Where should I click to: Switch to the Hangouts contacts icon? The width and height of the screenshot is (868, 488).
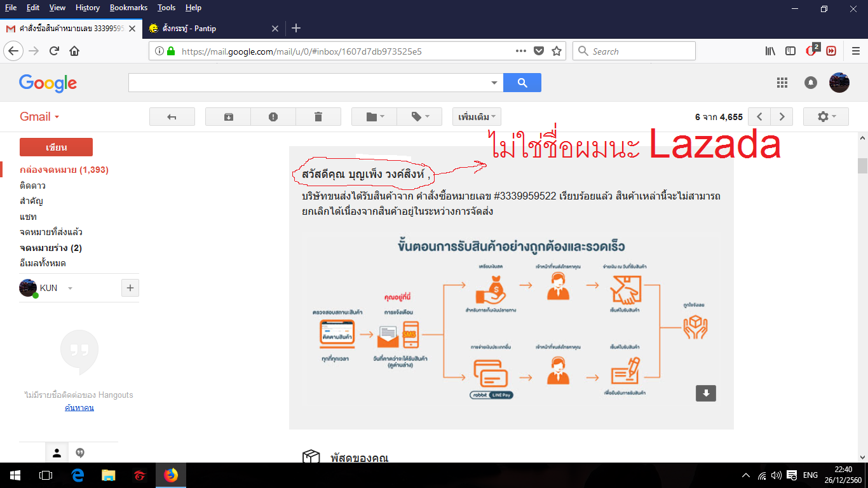(57, 452)
